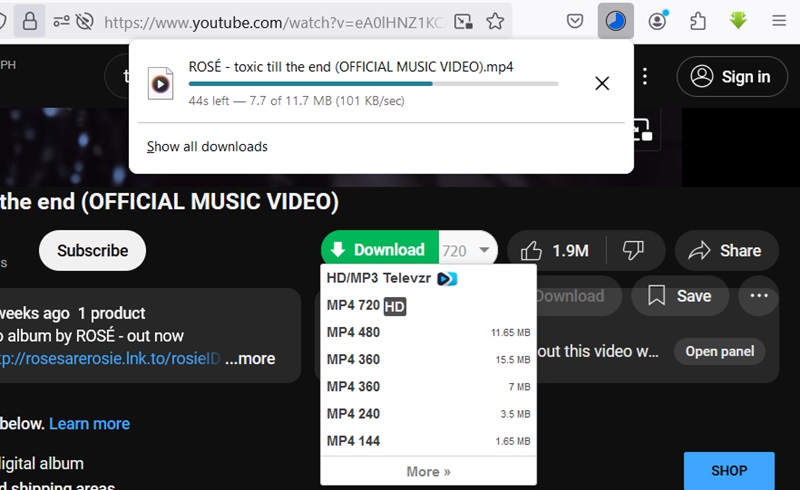This screenshot has width=800, height=490.
Task: Open the Pocket save icon
Action: coord(575,21)
